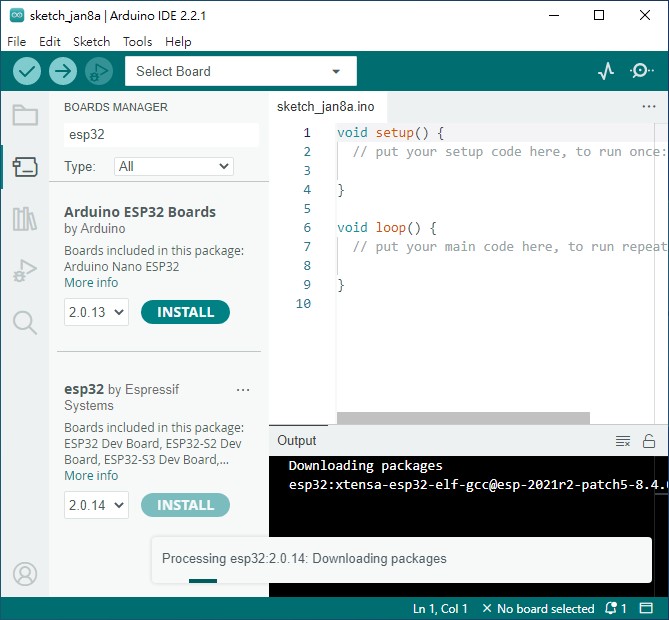The height and width of the screenshot is (620, 669).
Task: Click the clear Output icon
Action: [623, 441]
